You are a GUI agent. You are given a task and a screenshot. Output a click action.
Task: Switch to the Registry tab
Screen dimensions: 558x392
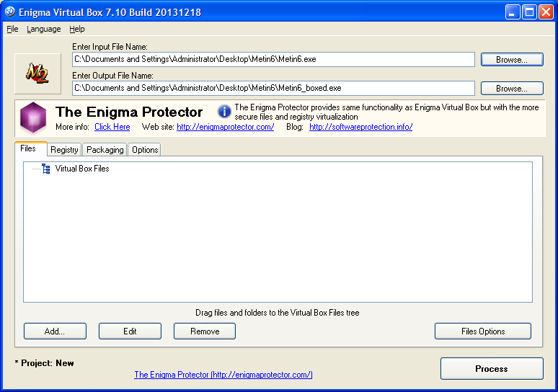click(64, 150)
